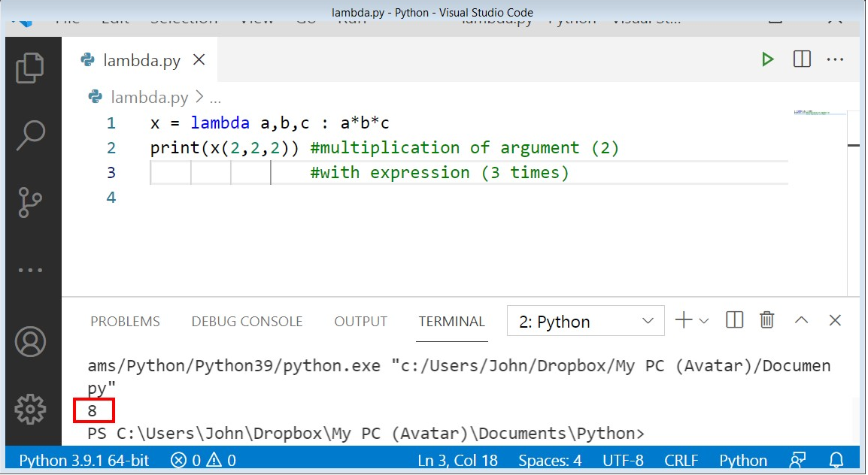Open the notifications bell icon

tap(836, 460)
